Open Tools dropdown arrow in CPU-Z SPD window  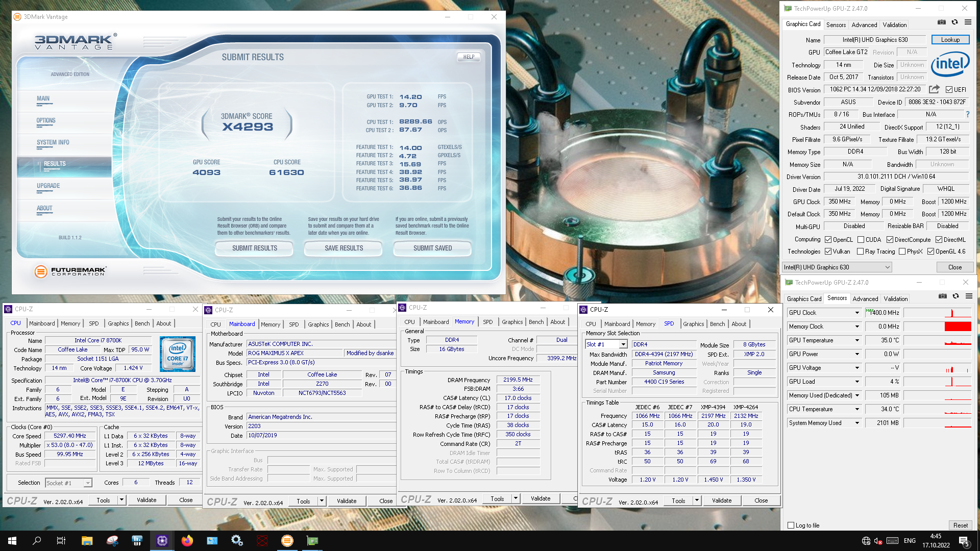(697, 500)
